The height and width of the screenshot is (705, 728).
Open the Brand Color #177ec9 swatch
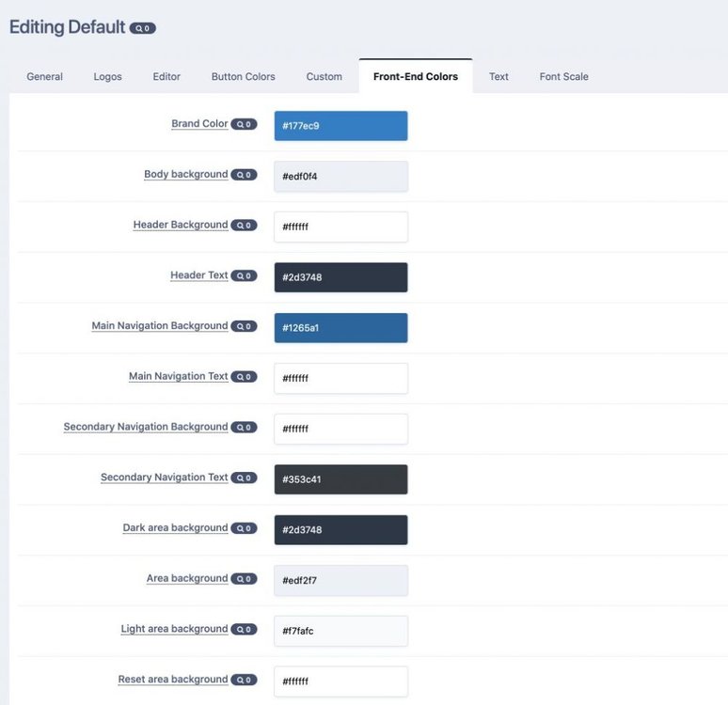(x=340, y=126)
